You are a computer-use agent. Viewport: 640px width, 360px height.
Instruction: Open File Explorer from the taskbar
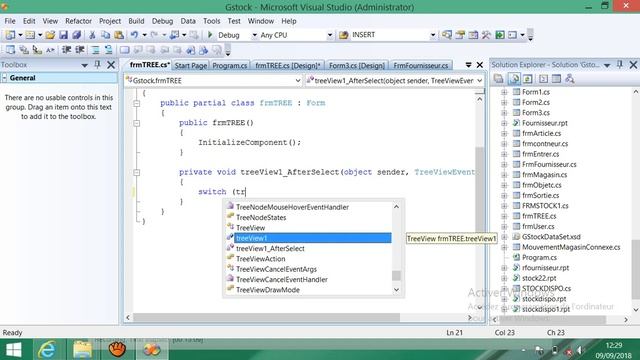(x=82, y=350)
